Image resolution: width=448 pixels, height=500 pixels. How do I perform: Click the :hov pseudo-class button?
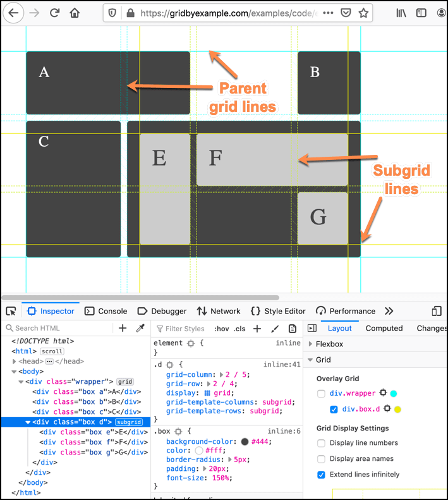(221, 328)
